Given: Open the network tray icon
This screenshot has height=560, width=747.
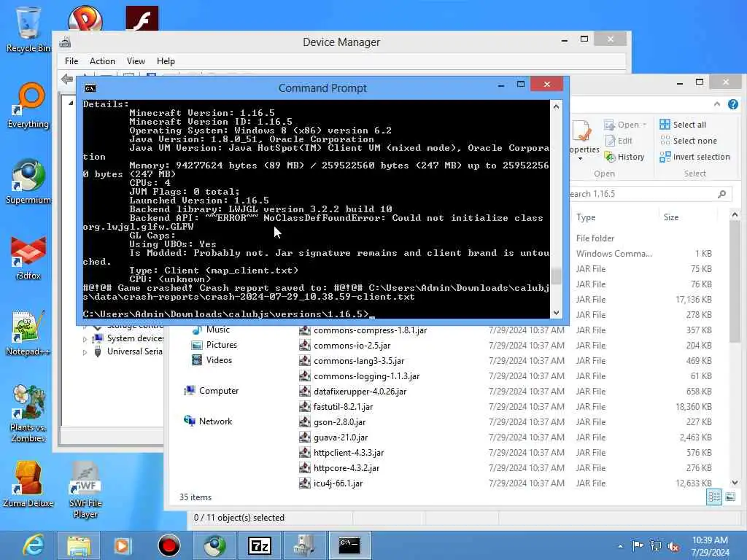Looking at the screenshot, I should point(656,545).
